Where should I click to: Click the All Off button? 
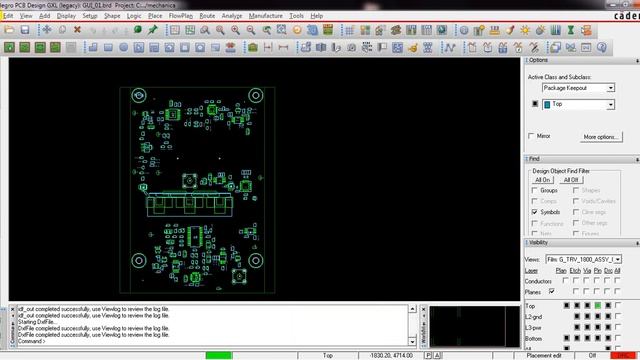coord(571,180)
